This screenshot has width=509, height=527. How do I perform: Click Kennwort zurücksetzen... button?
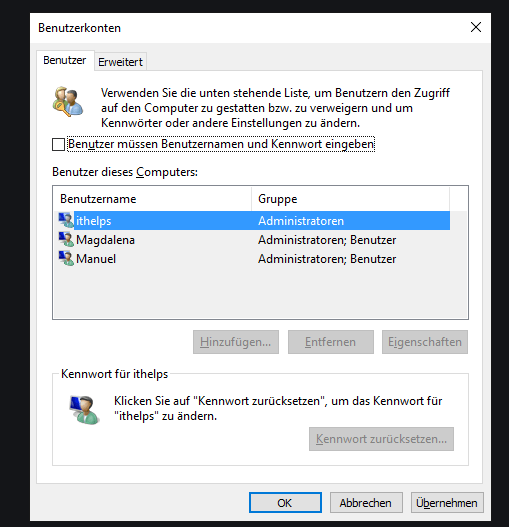(x=381, y=439)
